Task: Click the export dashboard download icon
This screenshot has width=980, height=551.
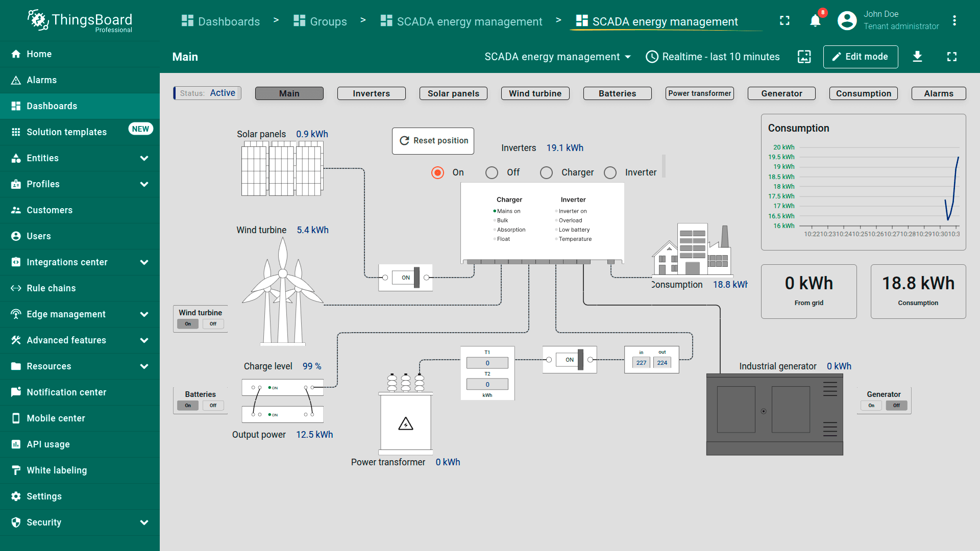Action: point(917,57)
